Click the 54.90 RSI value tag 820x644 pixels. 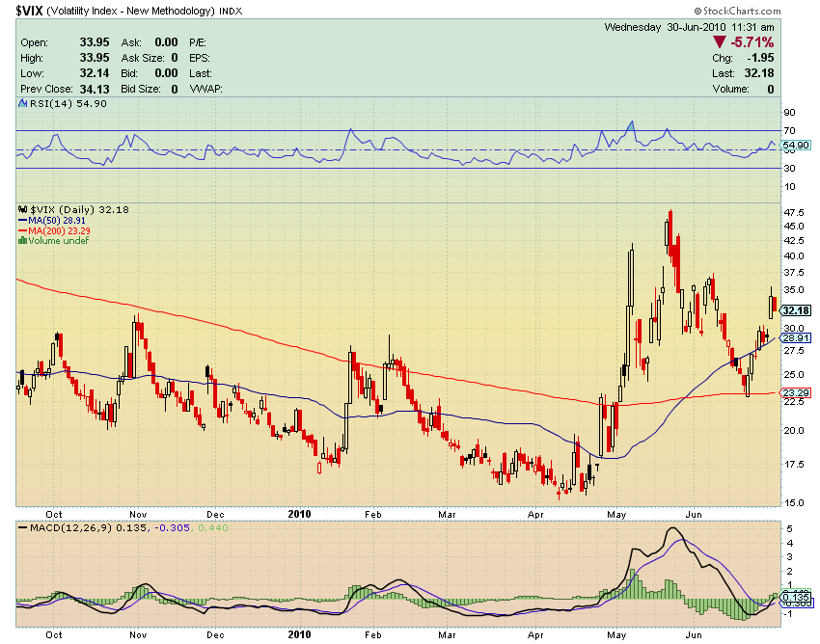click(x=796, y=146)
